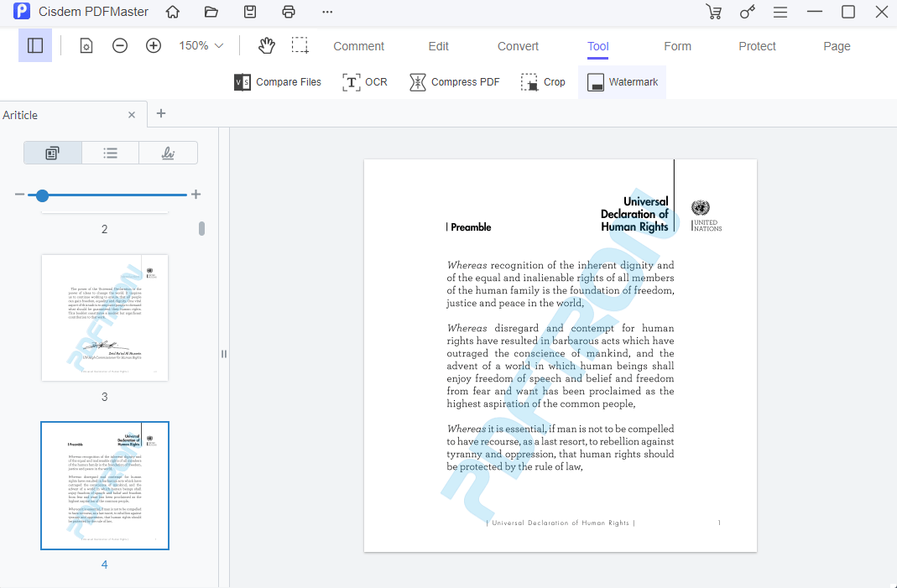The width and height of the screenshot is (897, 588).
Task: Click the thumbnail size slider handle
Action: [42, 195]
